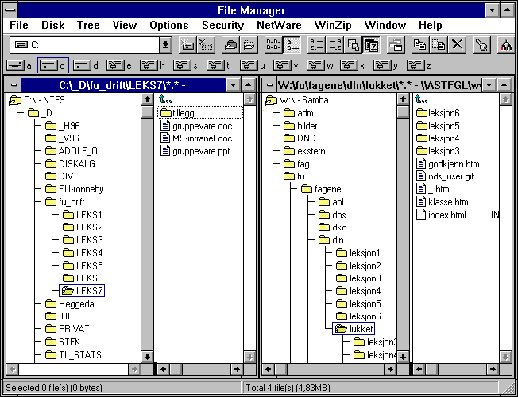Select the tillegg folder in file list
Image resolution: width=518 pixels, height=397 pixels.
(x=200, y=113)
